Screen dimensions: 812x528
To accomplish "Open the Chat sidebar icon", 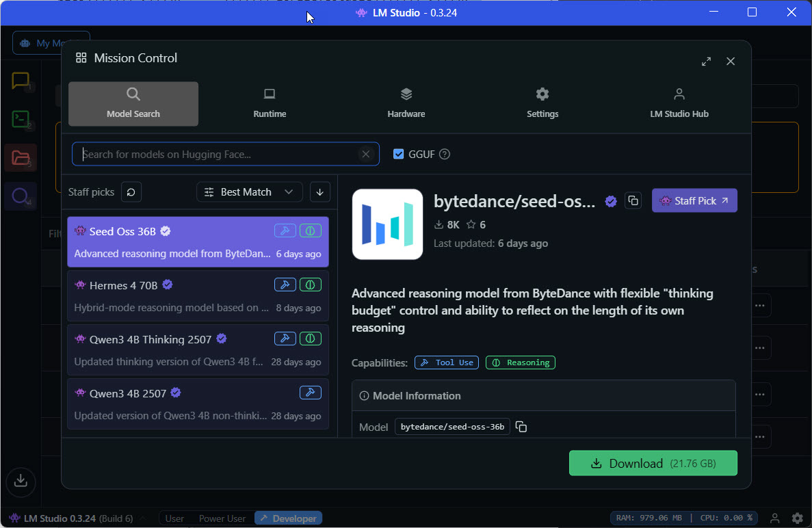I will point(21,80).
